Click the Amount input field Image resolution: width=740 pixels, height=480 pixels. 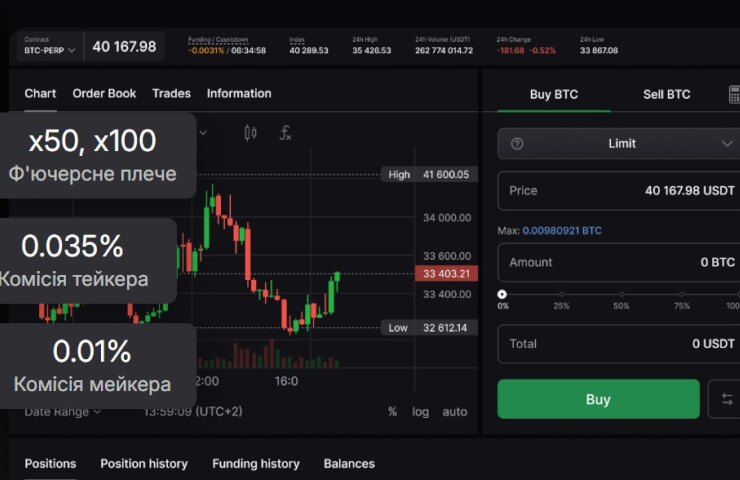[x=620, y=262]
